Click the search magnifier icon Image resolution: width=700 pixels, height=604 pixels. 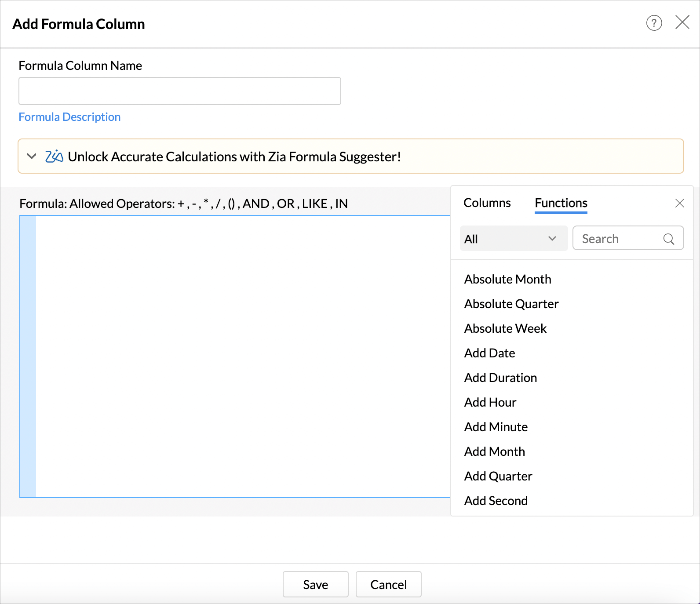tap(668, 239)
